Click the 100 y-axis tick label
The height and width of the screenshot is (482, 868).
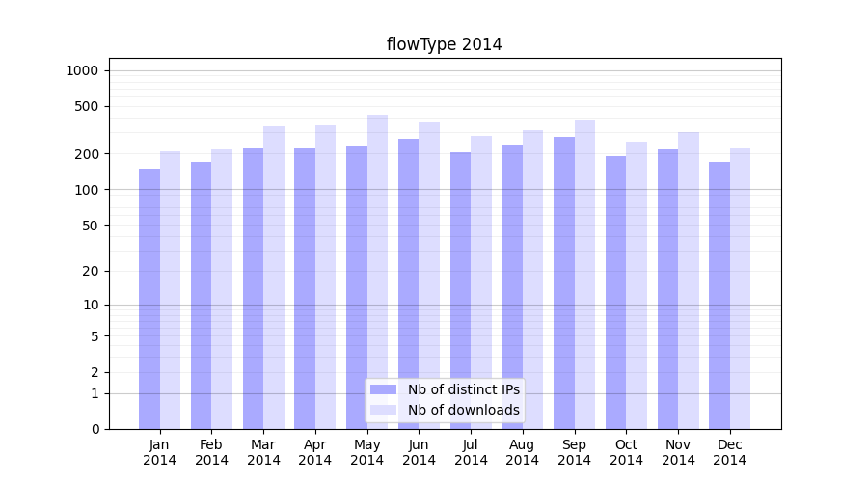(x=86, y=190)
